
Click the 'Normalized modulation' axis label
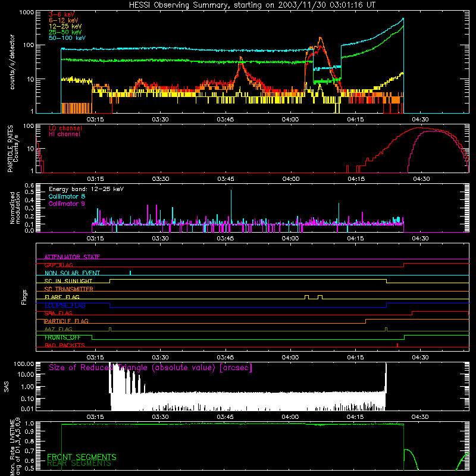15,208
